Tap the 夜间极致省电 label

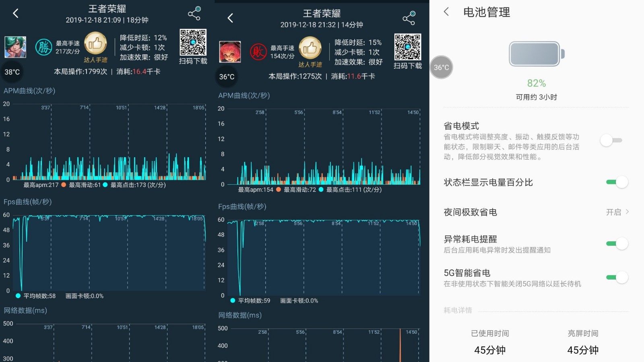[470, 212]
